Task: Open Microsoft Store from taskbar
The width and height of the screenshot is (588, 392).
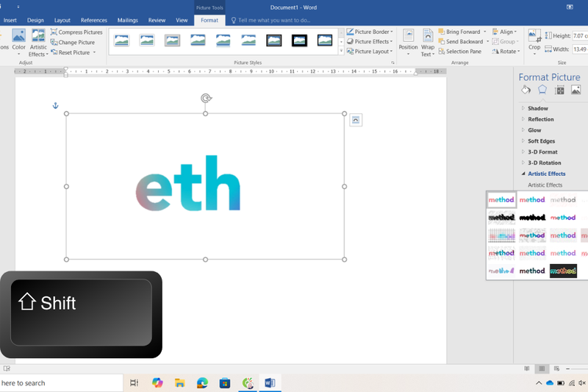Action: coord(225,383)
